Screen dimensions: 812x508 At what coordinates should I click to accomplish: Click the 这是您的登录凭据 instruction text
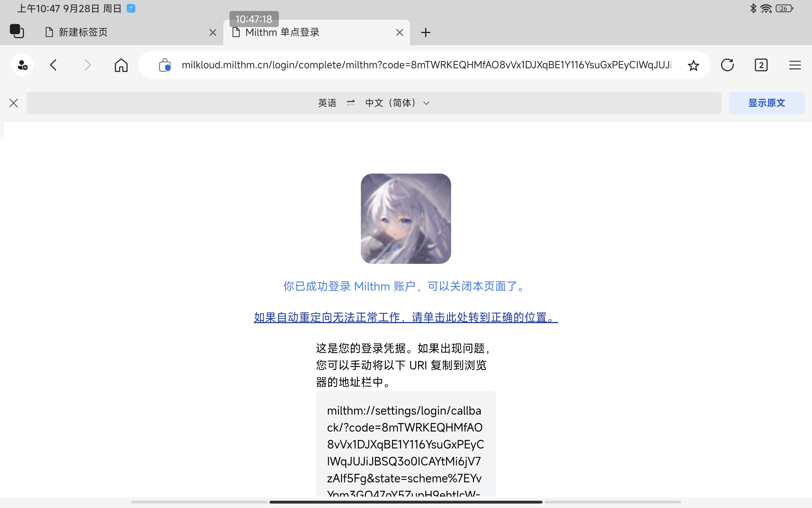(x=403, y=365)
